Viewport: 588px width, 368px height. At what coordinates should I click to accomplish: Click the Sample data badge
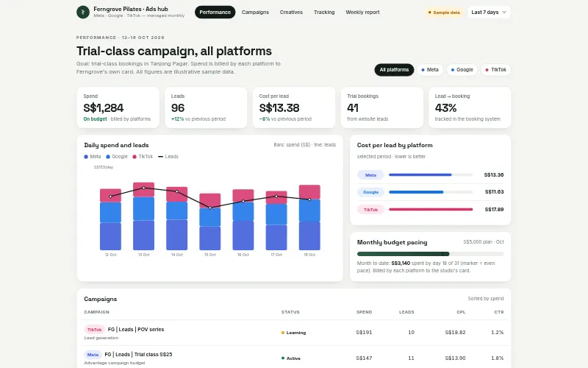[444, 13]
